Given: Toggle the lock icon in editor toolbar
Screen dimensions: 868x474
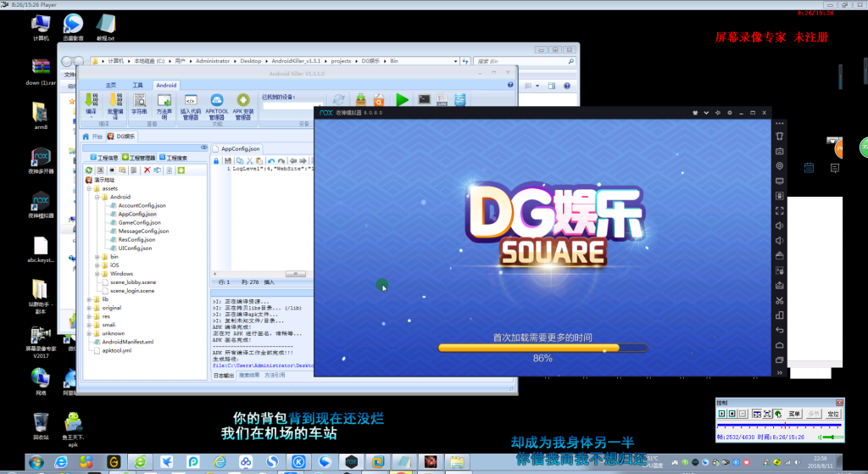Looking at the screenshot, I should pyautogui.click(x=216, y=160).
